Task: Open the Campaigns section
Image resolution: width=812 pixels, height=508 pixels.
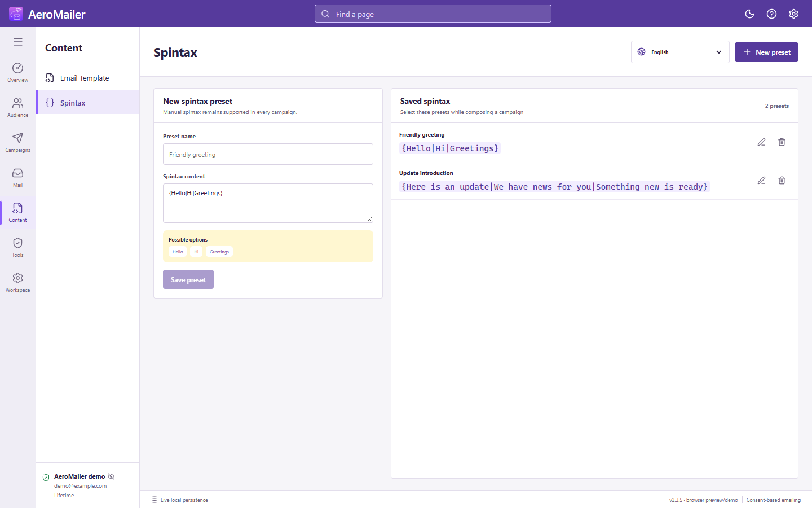Action: pos(18,142)
